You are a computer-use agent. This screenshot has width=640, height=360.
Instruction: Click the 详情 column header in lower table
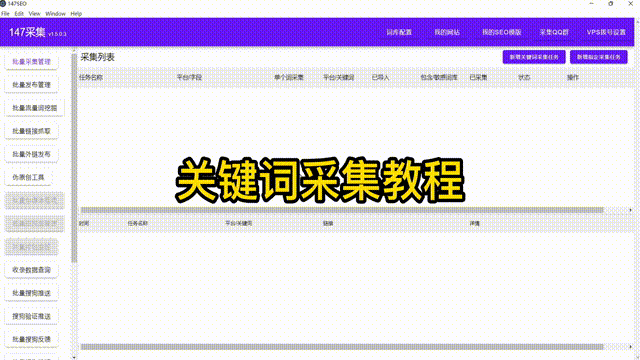pyautogui.click(x=475, y=224)
